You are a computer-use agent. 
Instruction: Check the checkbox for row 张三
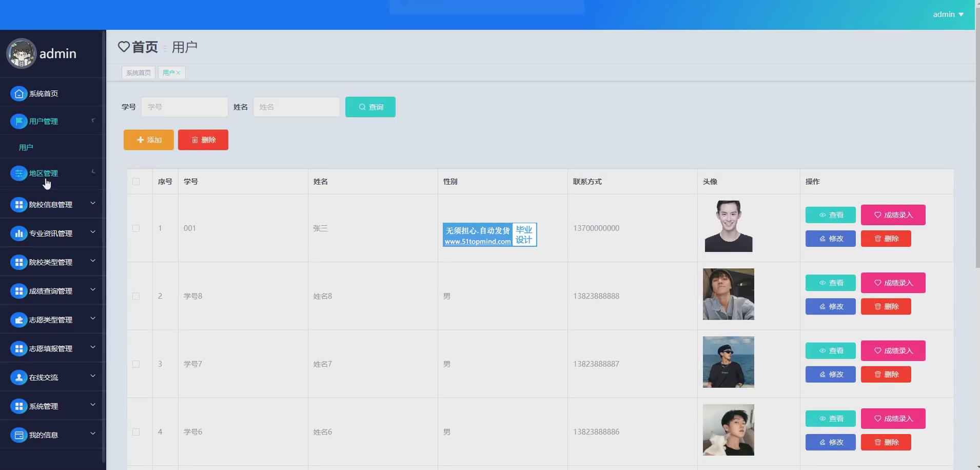[136, 228]
